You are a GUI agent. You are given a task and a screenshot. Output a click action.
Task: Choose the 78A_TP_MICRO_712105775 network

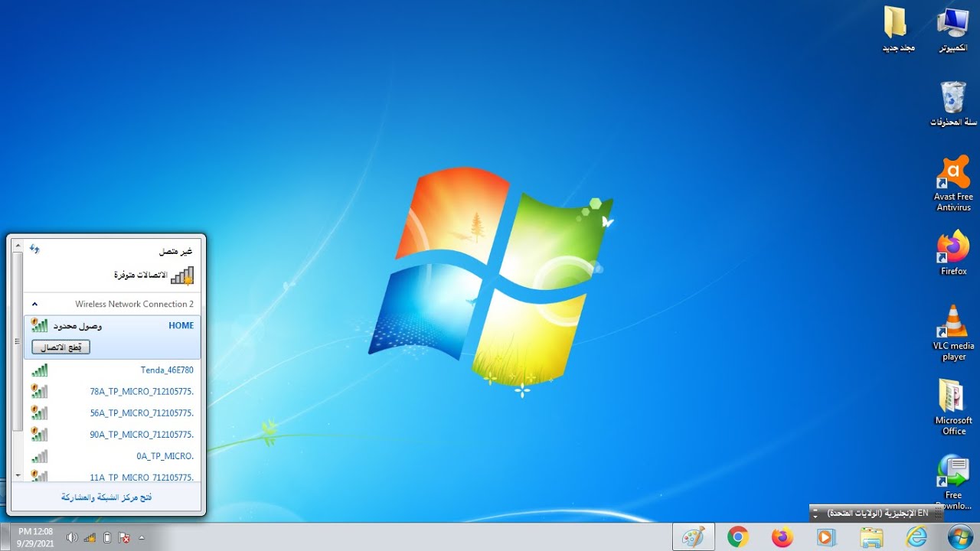point(113,391)
